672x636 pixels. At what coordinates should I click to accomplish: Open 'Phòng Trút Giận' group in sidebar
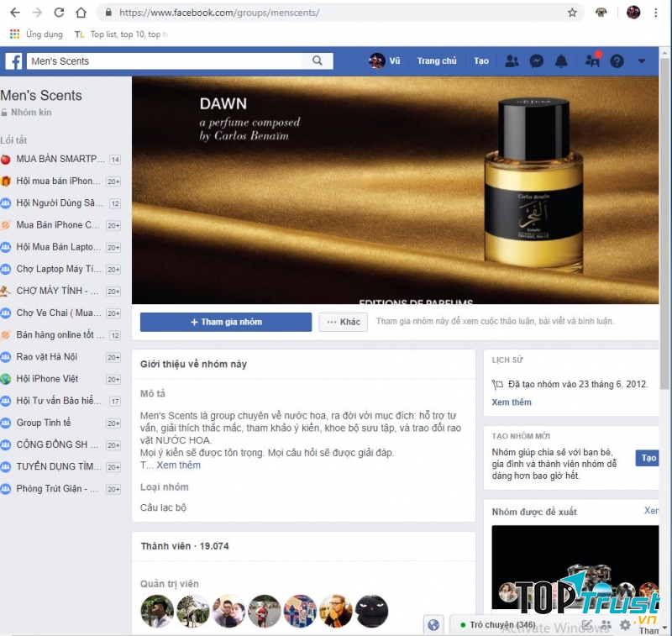click(52, 488)
